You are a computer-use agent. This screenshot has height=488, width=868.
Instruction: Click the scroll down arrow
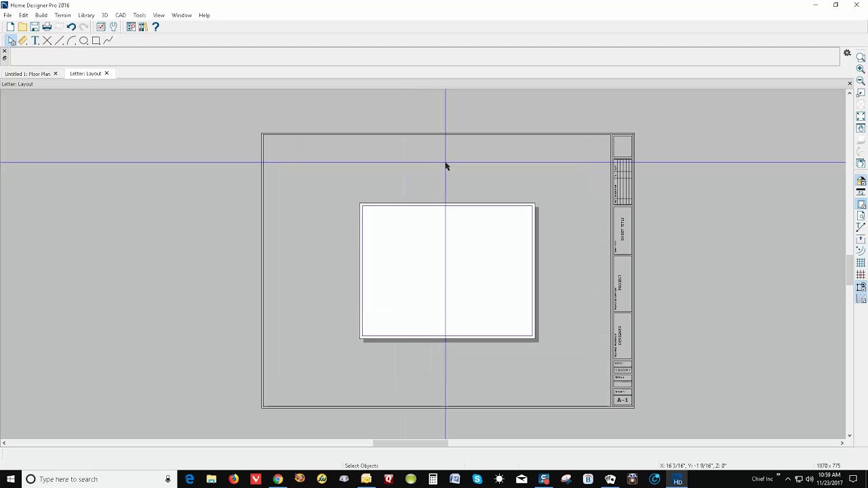click(850, 436)
